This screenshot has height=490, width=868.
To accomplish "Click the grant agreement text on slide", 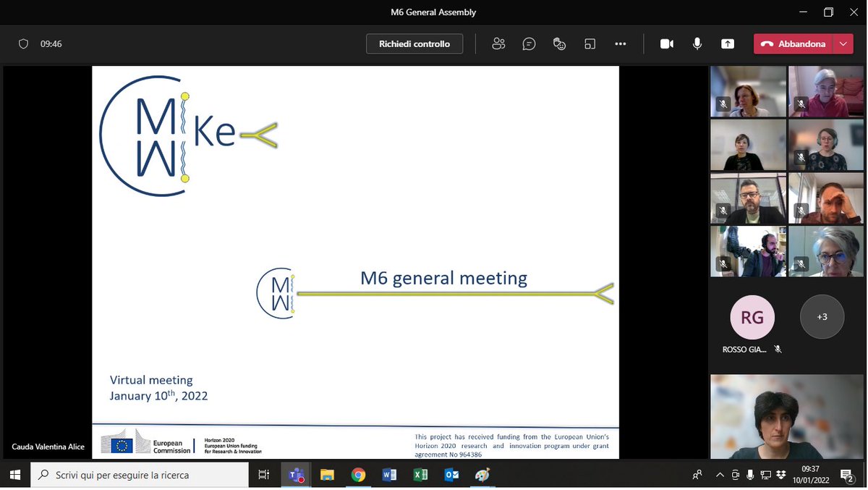I will 511,445.
